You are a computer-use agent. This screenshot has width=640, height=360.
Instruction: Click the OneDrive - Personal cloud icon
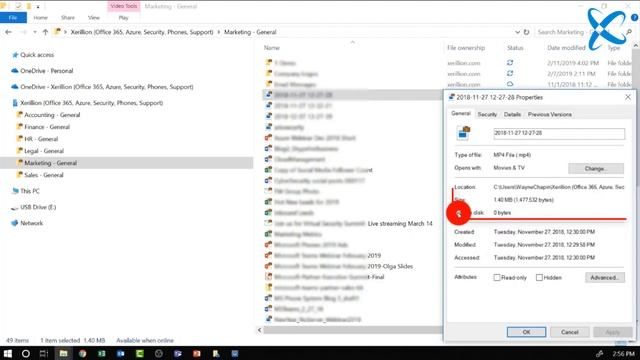[x=15, y=71]
